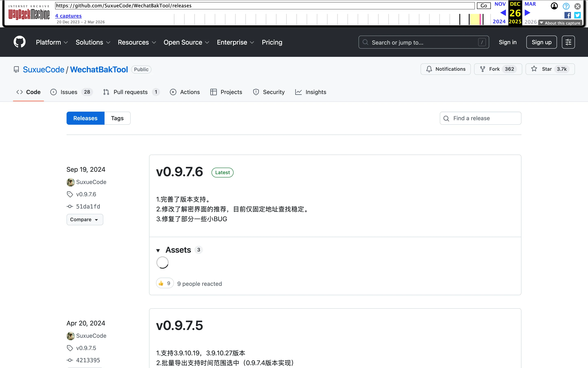
Task: Expand the Resources menu
Action: pyautogui.click(x=137, y=42)
